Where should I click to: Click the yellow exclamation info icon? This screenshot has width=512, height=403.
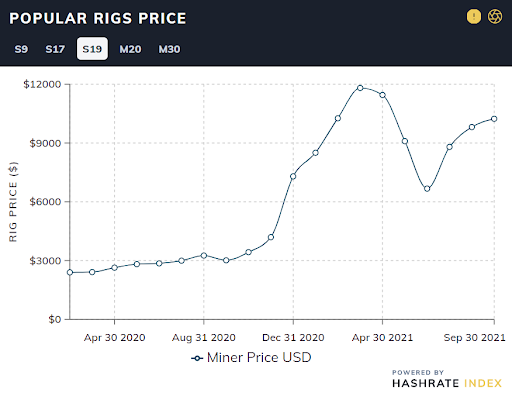click(474, 16)
